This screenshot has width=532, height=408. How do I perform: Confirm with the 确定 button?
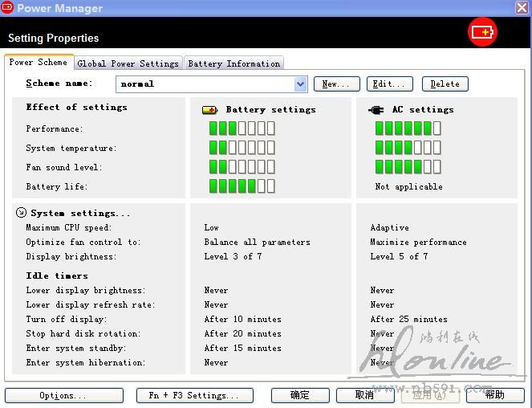(300, 395)
